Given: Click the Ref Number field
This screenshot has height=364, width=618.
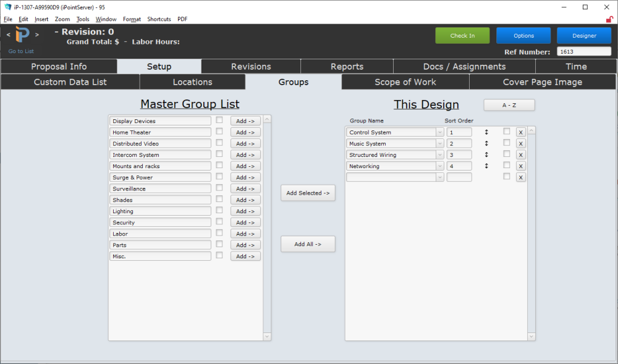Looking at the screenshot, I should point(584,52).
